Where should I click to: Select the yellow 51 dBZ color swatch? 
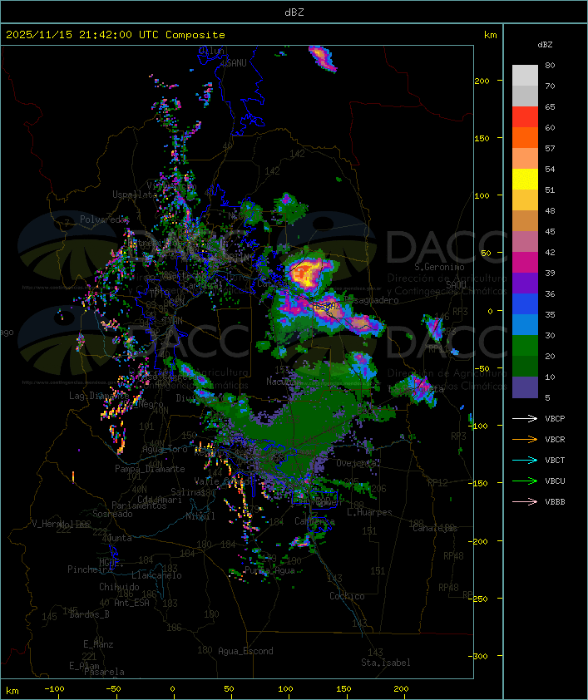pyautogui.click(x=525, y=180)
